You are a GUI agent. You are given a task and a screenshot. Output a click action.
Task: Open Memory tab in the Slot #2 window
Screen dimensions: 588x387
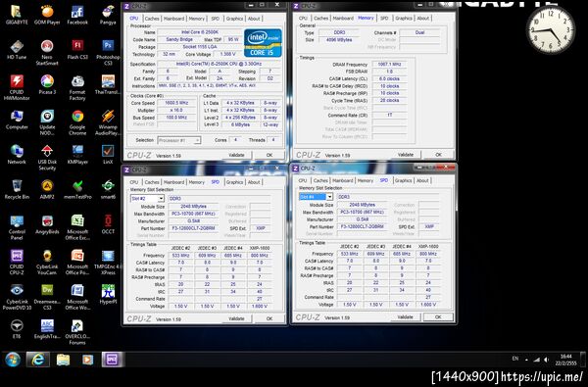(197, 182)
